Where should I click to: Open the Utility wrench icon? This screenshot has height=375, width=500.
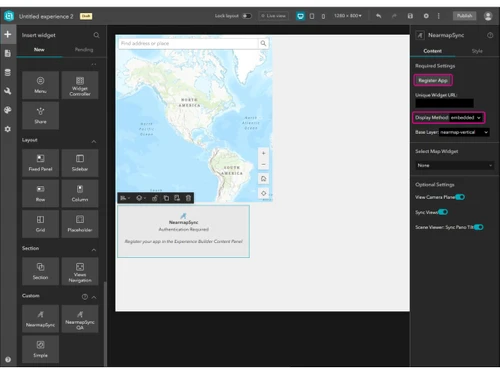[8, 91]
